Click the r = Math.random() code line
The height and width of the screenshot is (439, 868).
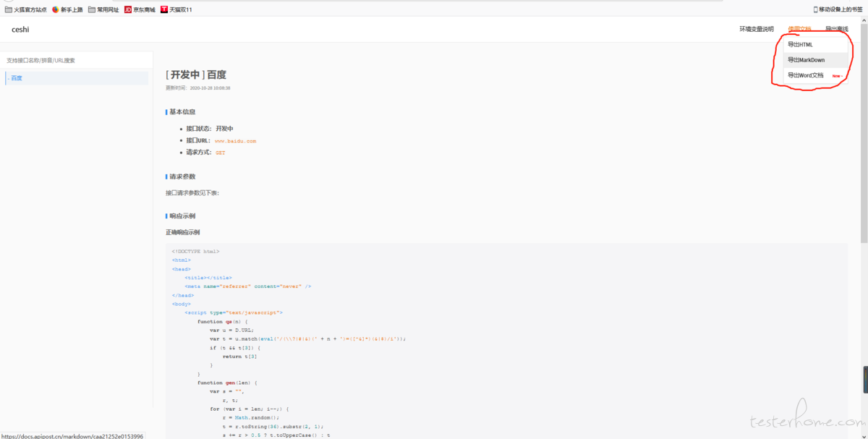[251, 417]
